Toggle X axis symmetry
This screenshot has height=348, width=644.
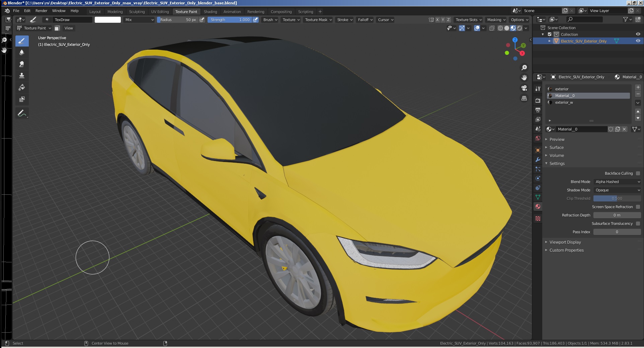[437, 20]
